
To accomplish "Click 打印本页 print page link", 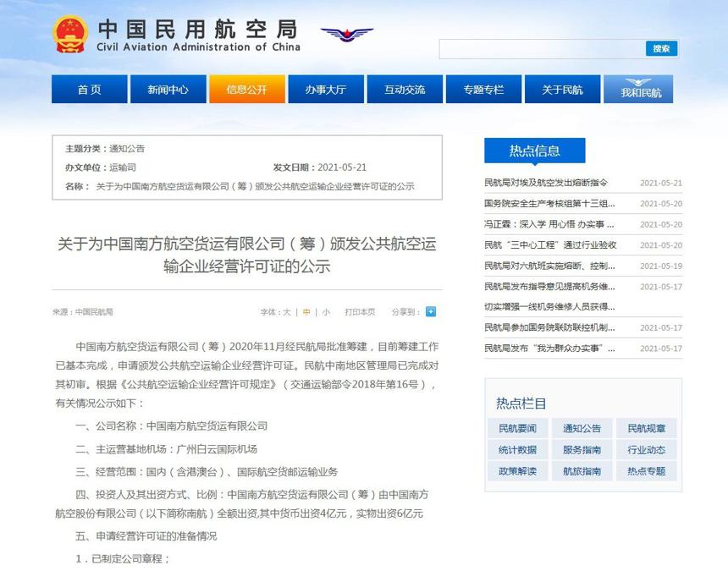I will 360,312.
